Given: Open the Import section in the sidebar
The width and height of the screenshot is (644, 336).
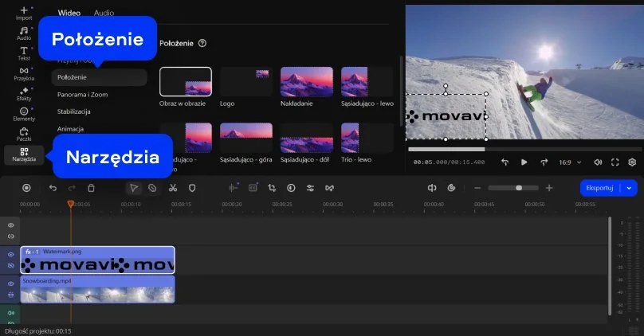Looking at the screenshot, I should 24,13.
